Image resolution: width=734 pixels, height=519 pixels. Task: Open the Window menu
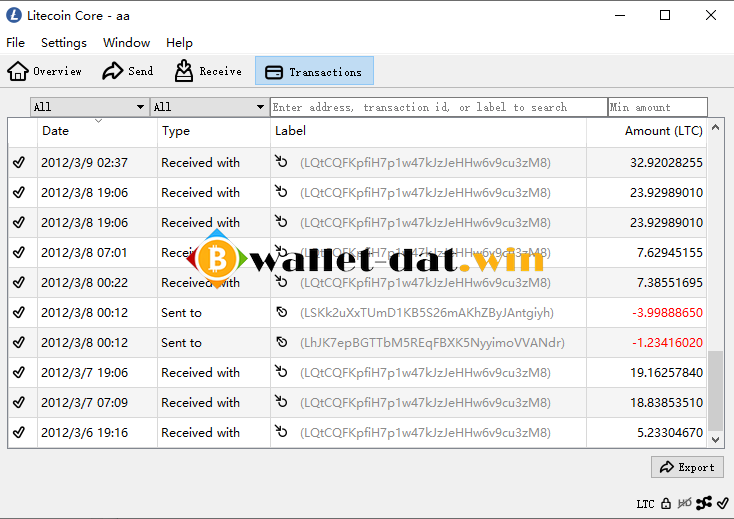[126, 43]
